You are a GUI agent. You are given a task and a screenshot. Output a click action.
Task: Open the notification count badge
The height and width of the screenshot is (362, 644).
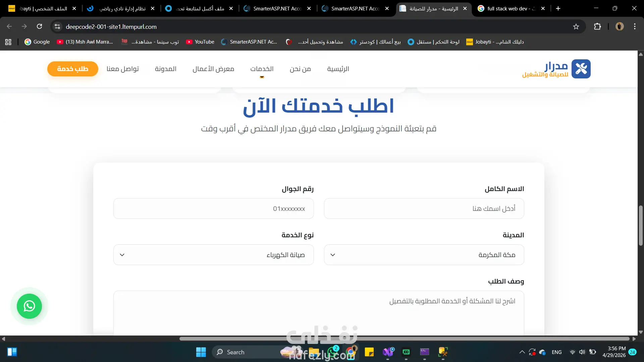click(633, 352)
